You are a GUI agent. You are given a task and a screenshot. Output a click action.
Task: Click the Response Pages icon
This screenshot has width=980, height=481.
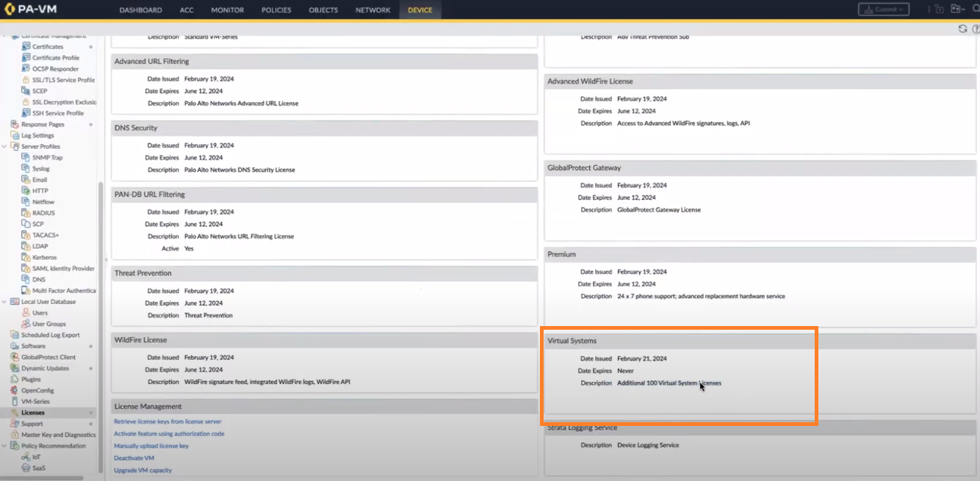(x=15, y=125)
